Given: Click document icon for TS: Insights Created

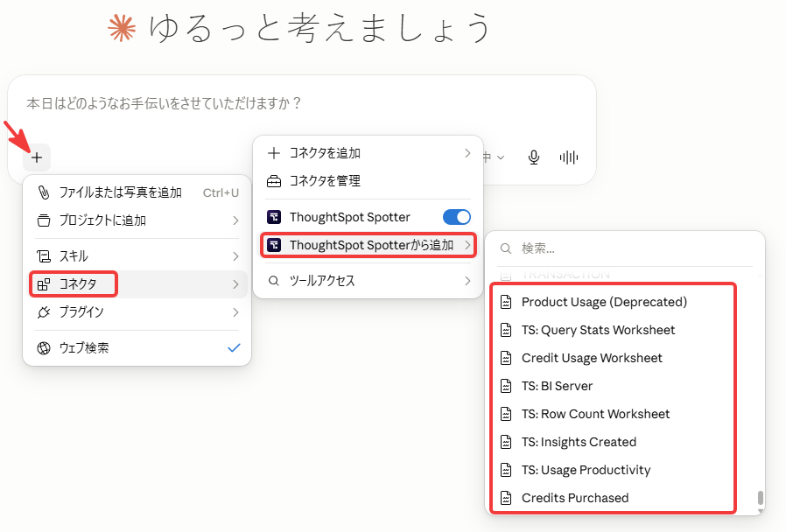Looking at the screenshot, I should (506, 443).
